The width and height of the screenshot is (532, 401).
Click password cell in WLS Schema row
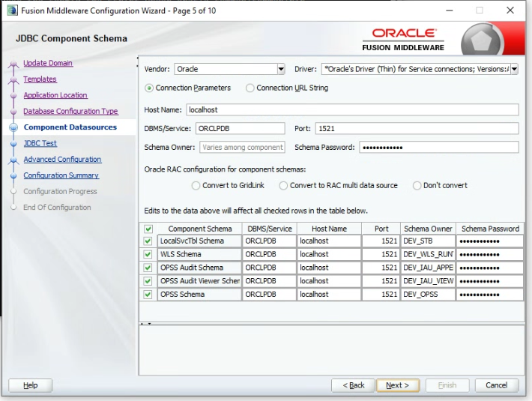pos(490,254)
